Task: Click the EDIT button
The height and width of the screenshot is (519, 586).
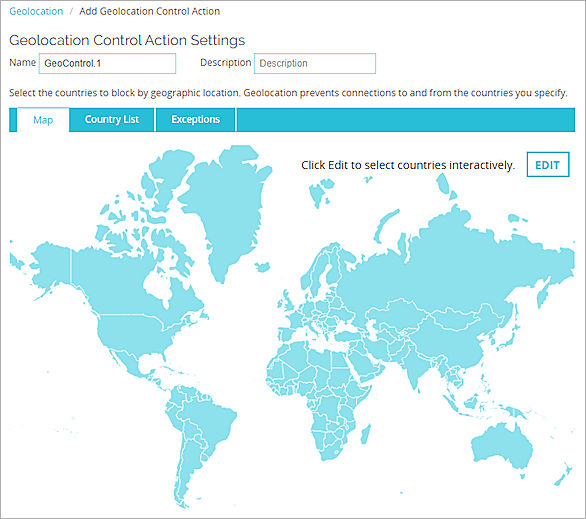Action: pyautogui.click(x=548, y=164)
